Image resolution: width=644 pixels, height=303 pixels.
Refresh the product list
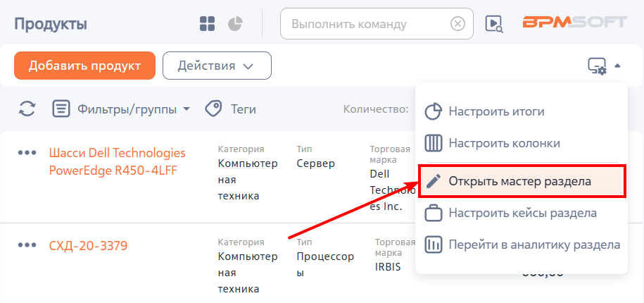[x=27, y=109]
